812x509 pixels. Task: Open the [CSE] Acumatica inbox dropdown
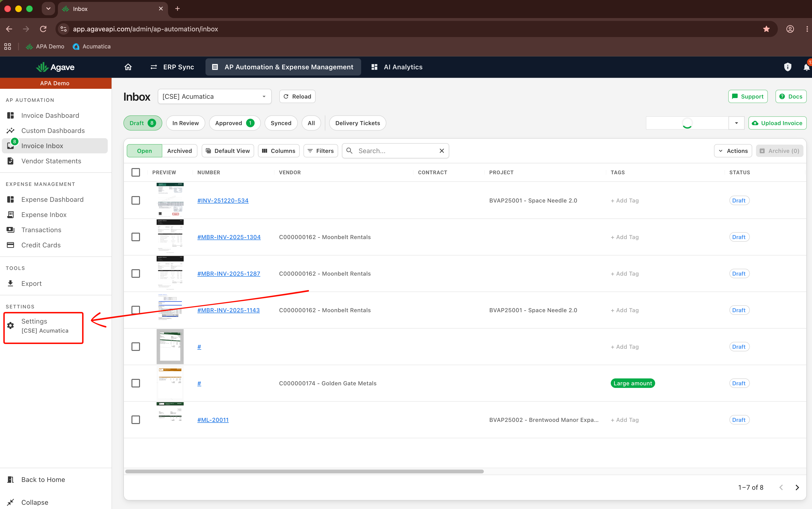(x=215, y=97)
